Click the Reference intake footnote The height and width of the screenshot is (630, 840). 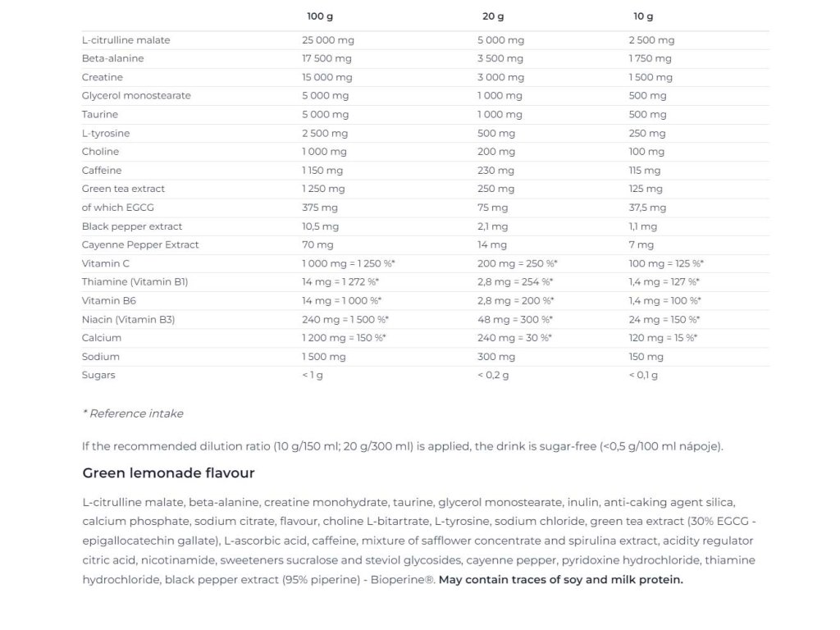[x=133, y=413]
